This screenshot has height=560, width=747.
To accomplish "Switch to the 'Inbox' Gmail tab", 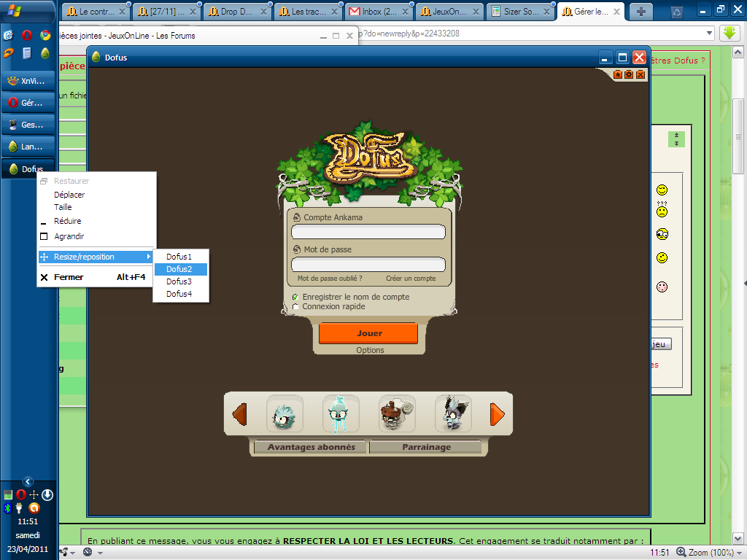I will coord(379,12).
